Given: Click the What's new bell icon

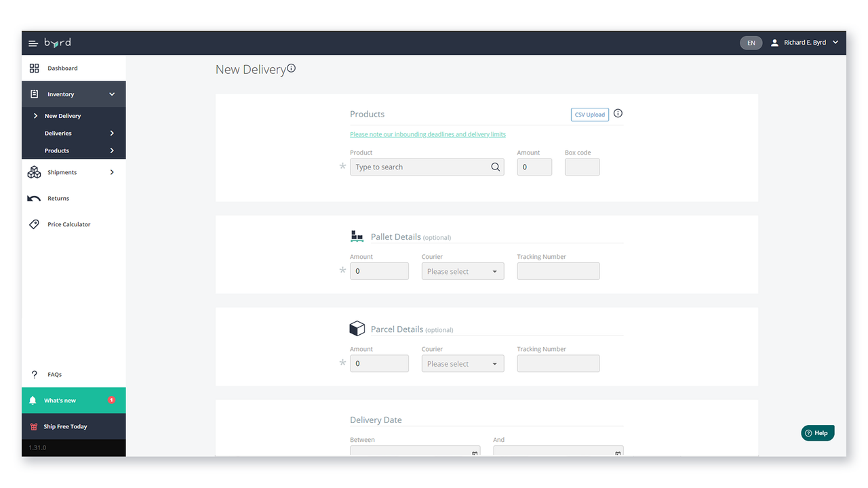Looking at the screenshot, I should point(33,400).
